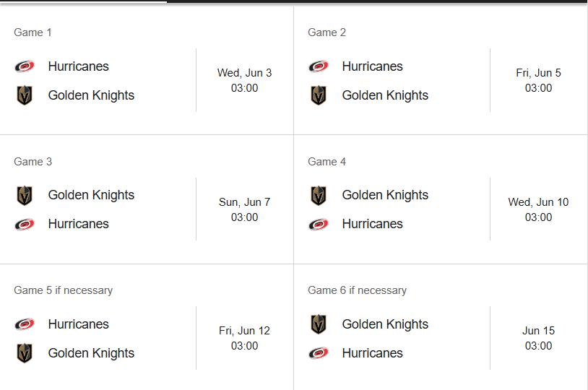Click the Golden Knights logo in Game 4
The image size is (588, 390).
[x=319, y=196]
